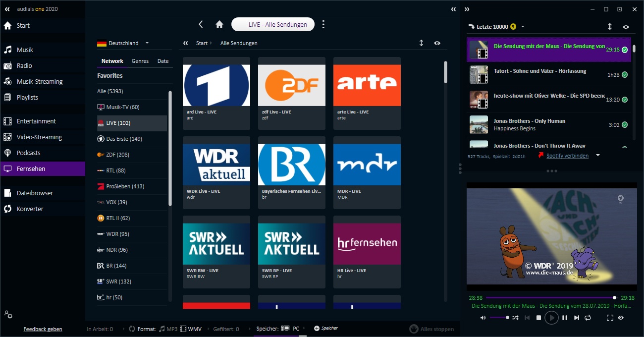Mute the player volume speaker icon
The width and height of the screenshot is (644, 337).
(x=483, y=318)
